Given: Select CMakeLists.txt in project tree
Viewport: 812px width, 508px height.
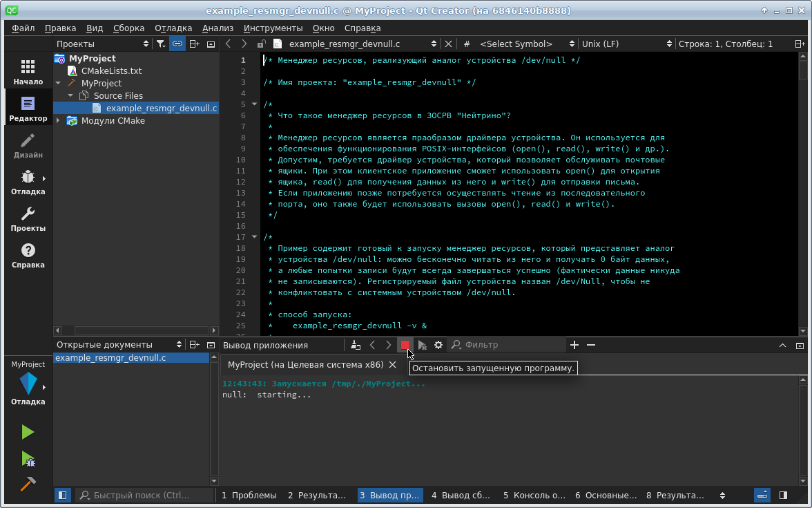Looking at the screenshot, I should (111, 71).
